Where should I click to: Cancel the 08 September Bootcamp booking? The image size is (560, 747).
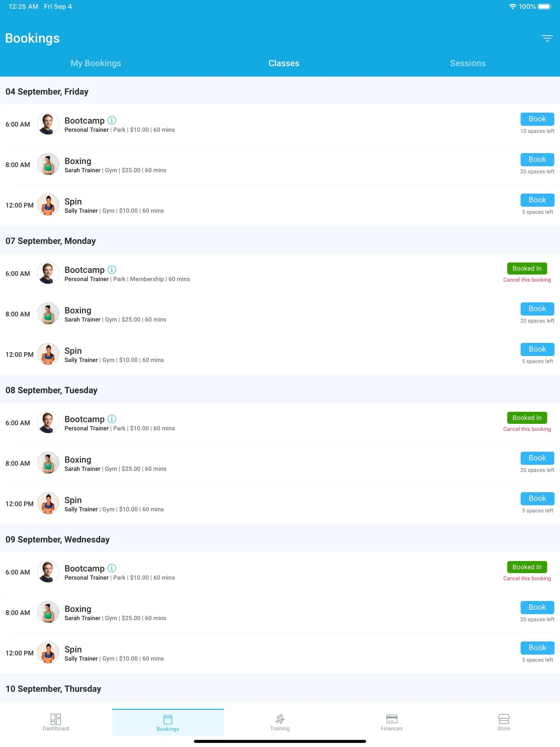coord(527,429)
